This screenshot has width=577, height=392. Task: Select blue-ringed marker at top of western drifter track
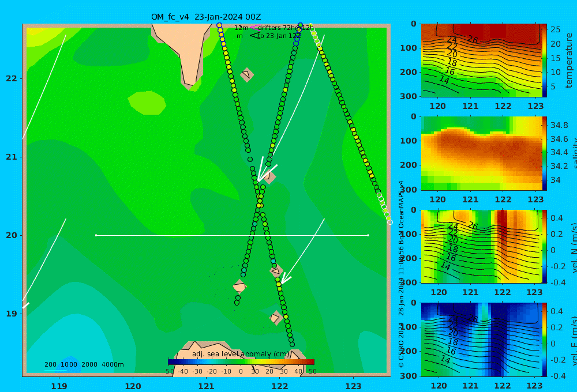click(x=219, y=25)
